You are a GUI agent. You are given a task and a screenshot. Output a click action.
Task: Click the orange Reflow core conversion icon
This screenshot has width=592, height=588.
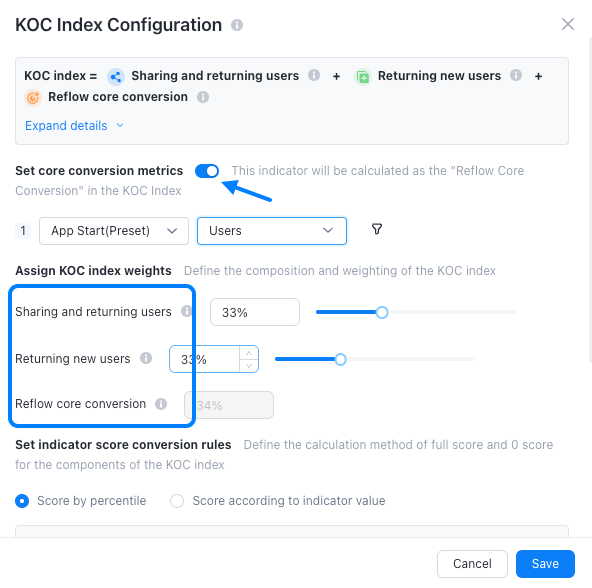point(33,98)
